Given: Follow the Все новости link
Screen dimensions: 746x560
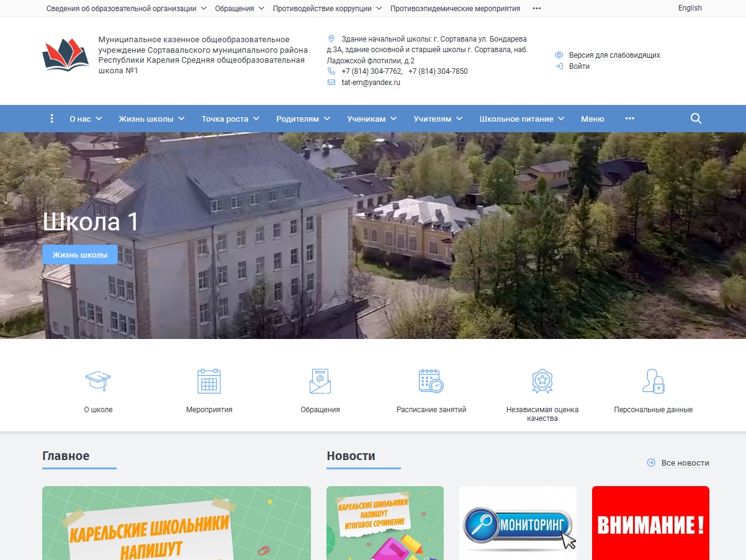Looking at the screenshot, I should tap(685, 463).
